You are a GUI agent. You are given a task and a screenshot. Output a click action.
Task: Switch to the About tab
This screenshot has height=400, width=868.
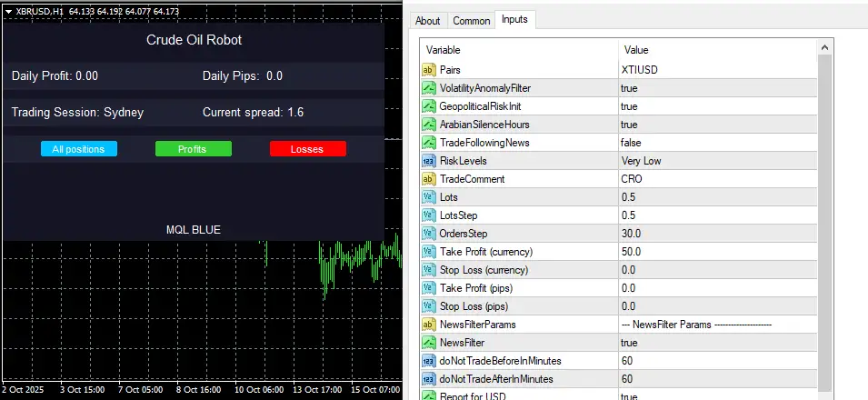[427, 21]
